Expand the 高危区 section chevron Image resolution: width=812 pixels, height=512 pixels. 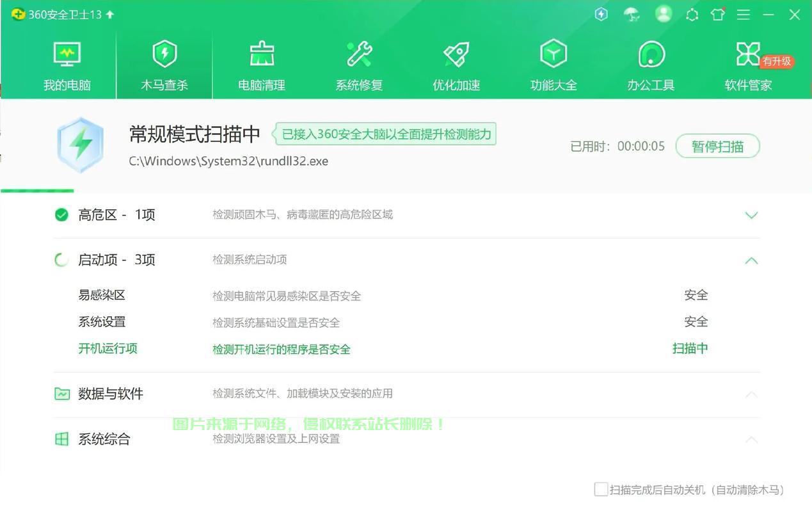pos(751,215)
